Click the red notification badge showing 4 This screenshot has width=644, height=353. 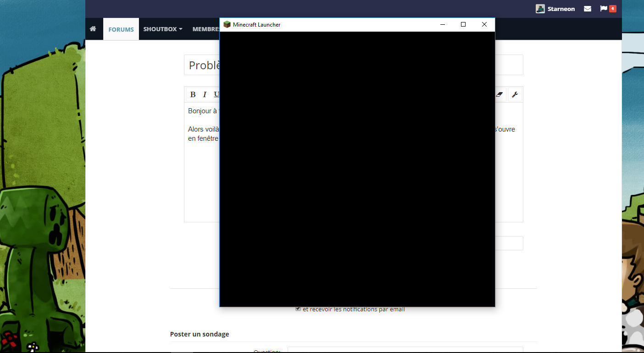[x=612, y=9]
